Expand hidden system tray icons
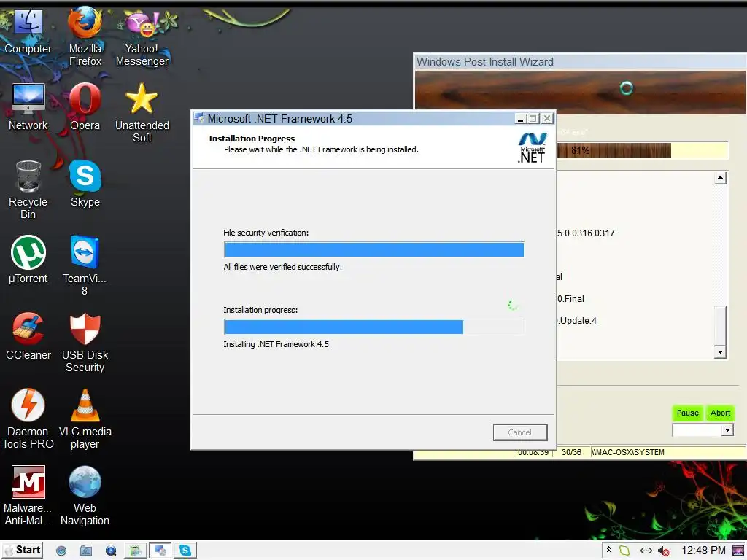This screenshot has height=560, width=747. [x=608, y=550]
